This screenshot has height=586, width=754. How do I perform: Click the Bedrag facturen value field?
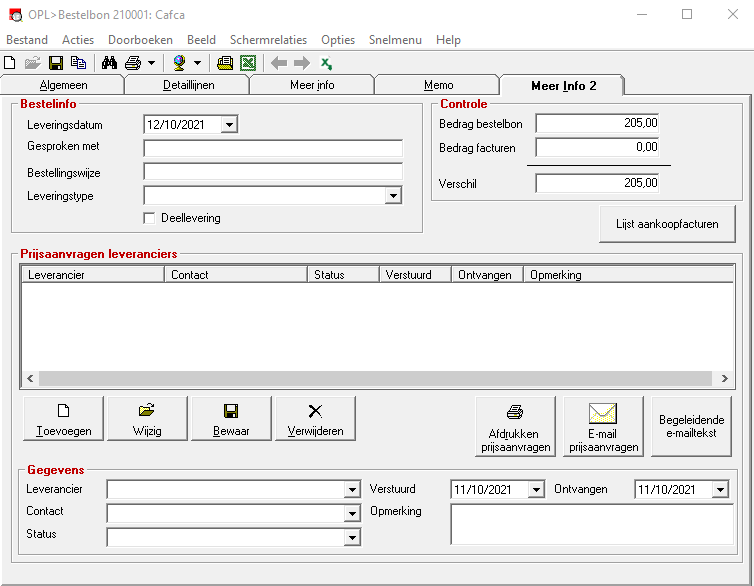click(597, 147)
